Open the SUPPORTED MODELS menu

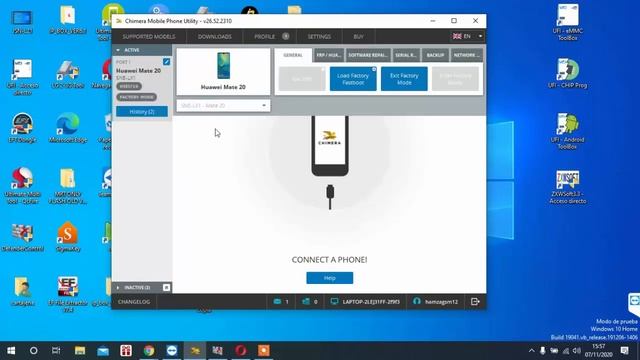pyautogui.click(x=149, y=36)
